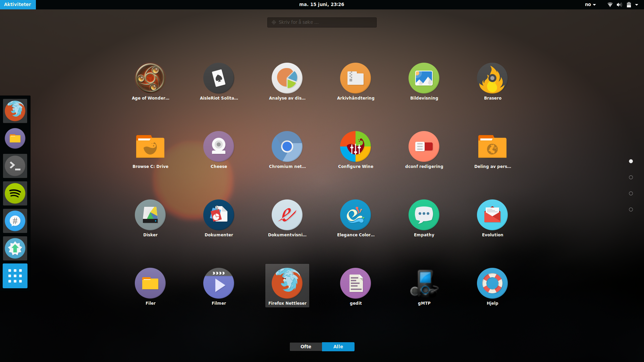Image resolution: width=644 pixels, height=362 pixels.
Task: Go to third app page indicator
Action: coord(631,193)
